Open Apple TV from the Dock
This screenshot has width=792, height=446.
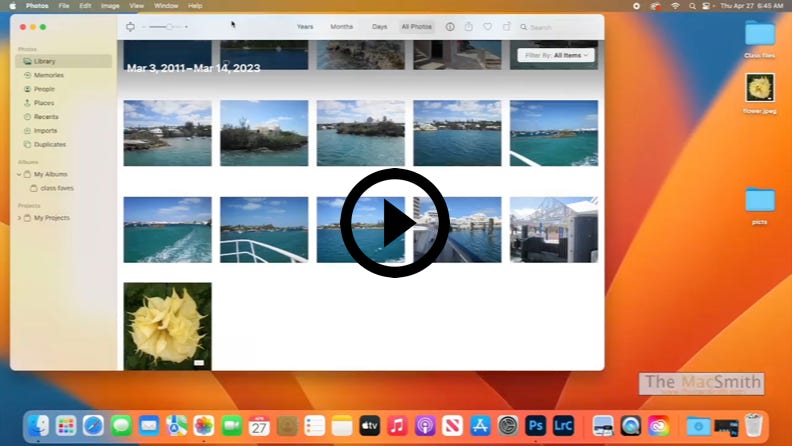coord(370,426)
